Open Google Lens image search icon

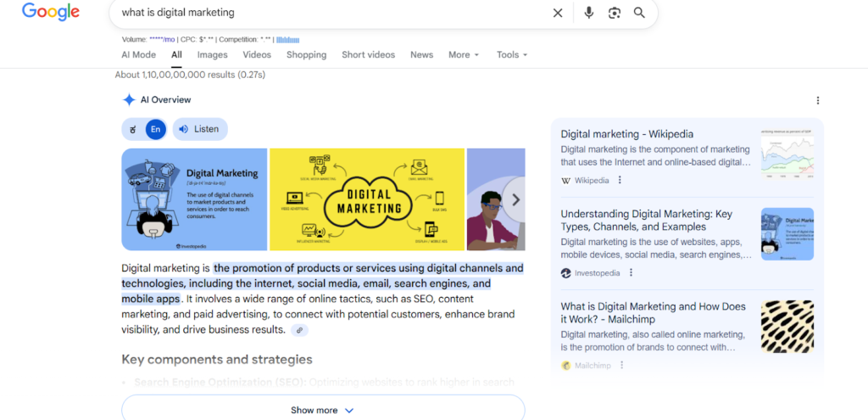[x=615, y=13]
